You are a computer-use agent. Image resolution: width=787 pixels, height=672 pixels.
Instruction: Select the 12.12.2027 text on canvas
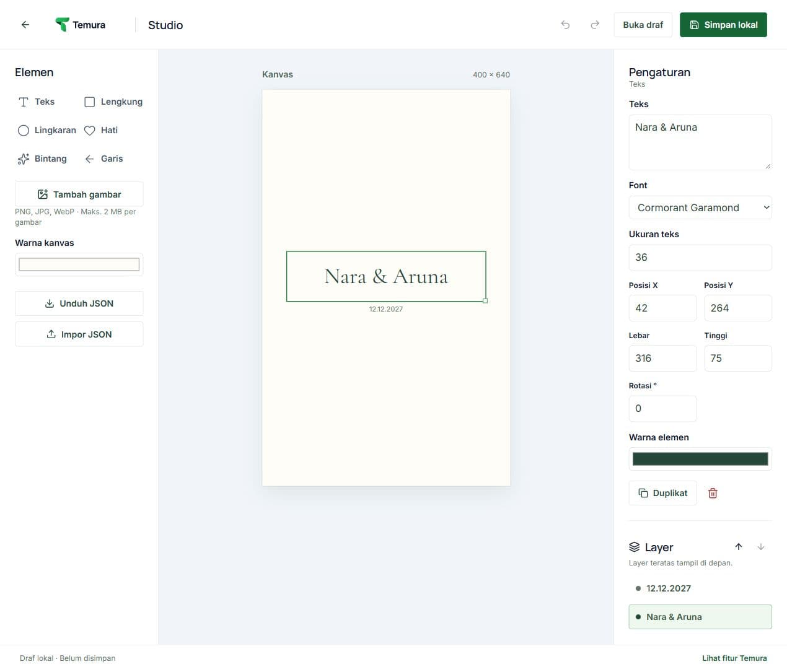click(386, 309)
